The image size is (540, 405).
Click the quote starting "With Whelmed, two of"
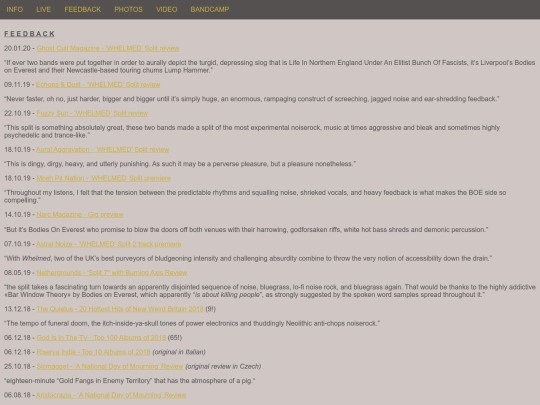[248, 258]
